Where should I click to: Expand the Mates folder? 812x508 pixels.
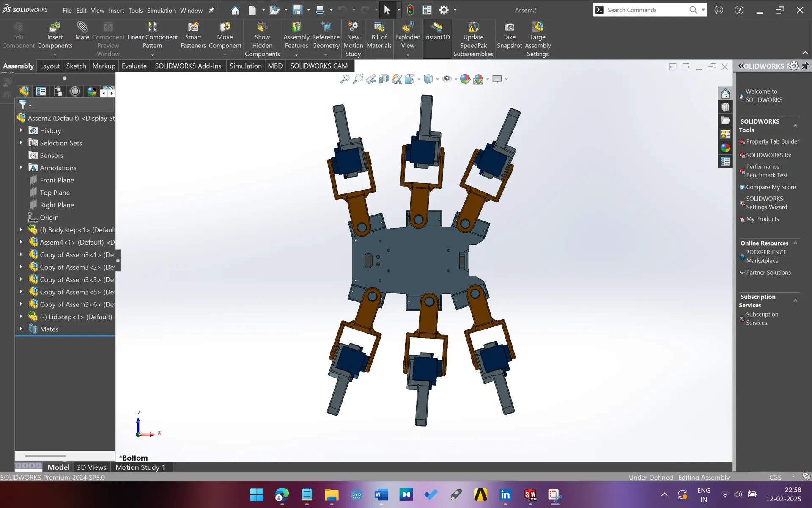click(21, 329)
